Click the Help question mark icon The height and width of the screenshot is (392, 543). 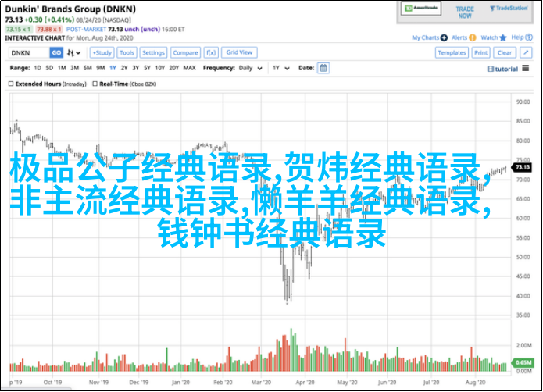(x=529, y=37)
